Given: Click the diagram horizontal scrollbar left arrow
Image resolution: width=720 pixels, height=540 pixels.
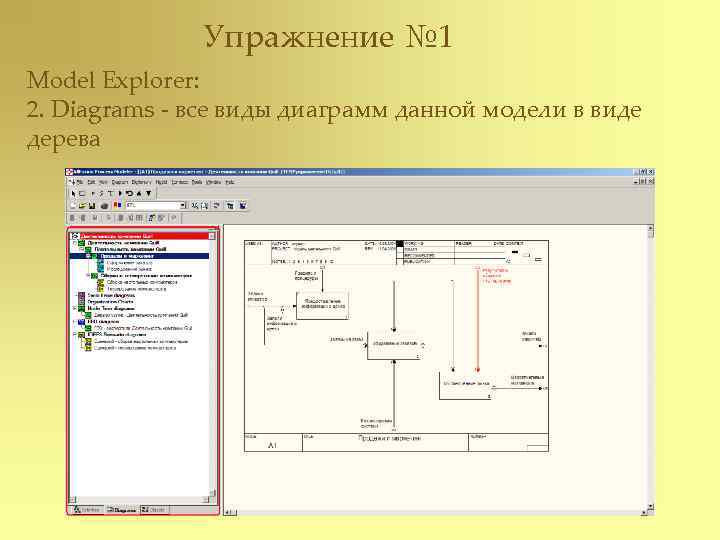Looking at the screenshot, I should point(227,512).
